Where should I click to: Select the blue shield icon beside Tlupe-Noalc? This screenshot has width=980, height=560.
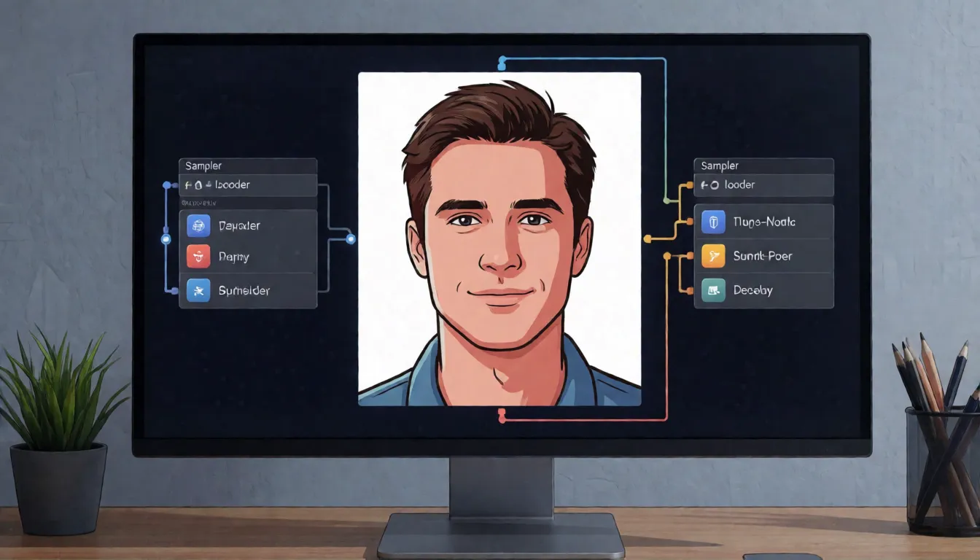click(x=713, y=222)
